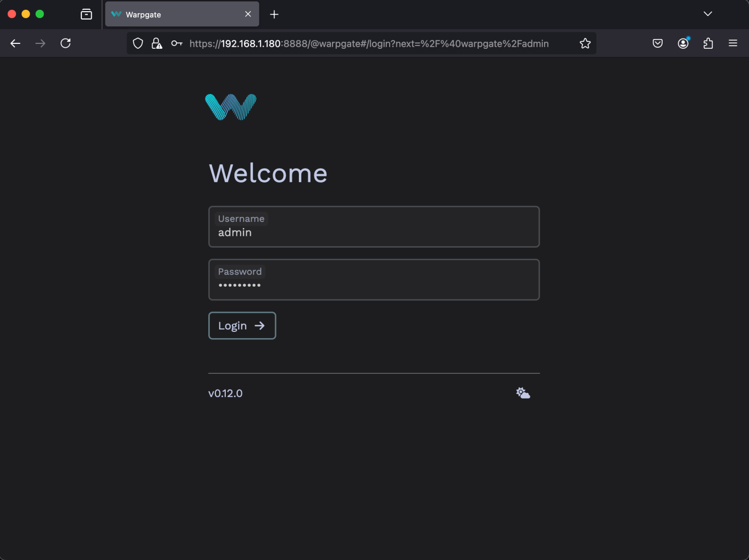Save page to Pocket
The image size is (749, 560).
pos(657,43)
